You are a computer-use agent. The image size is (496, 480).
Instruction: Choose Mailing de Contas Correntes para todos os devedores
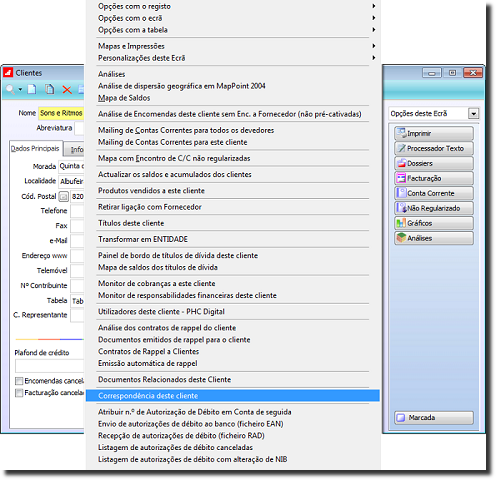click(x=233, y=130)
